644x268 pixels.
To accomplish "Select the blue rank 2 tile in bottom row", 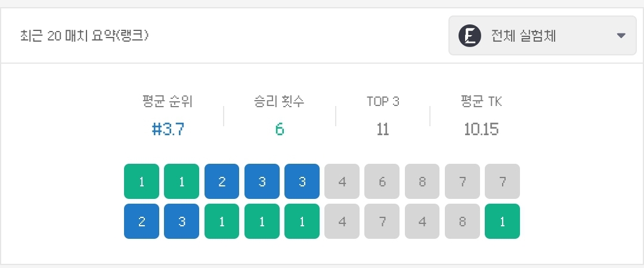I will (141, 221).
